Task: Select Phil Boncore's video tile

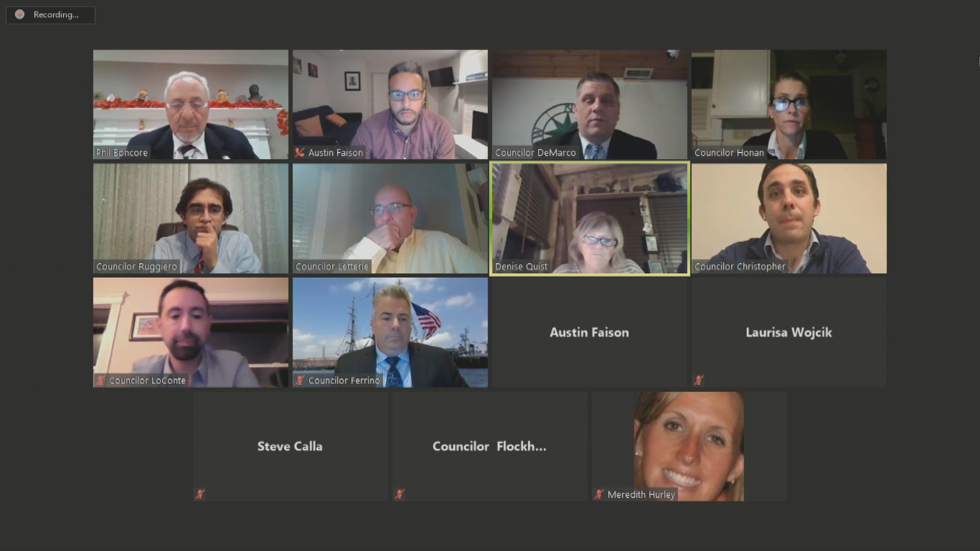Action: pos(190,104)
